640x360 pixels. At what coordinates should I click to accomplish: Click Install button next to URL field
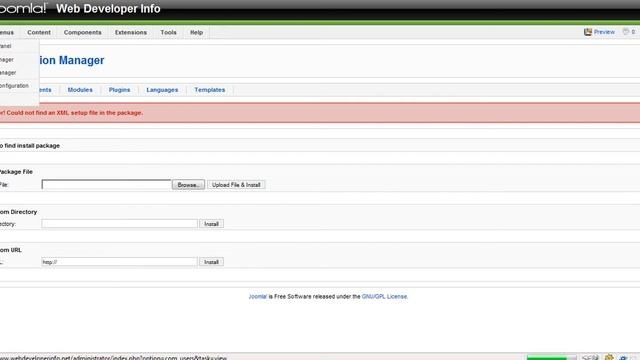tap(211, 262)
